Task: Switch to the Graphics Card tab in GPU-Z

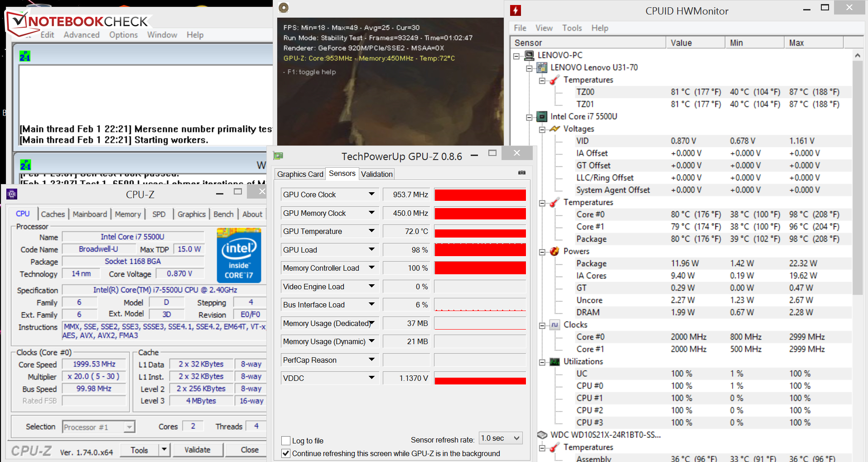Action: tap(300, 174)
